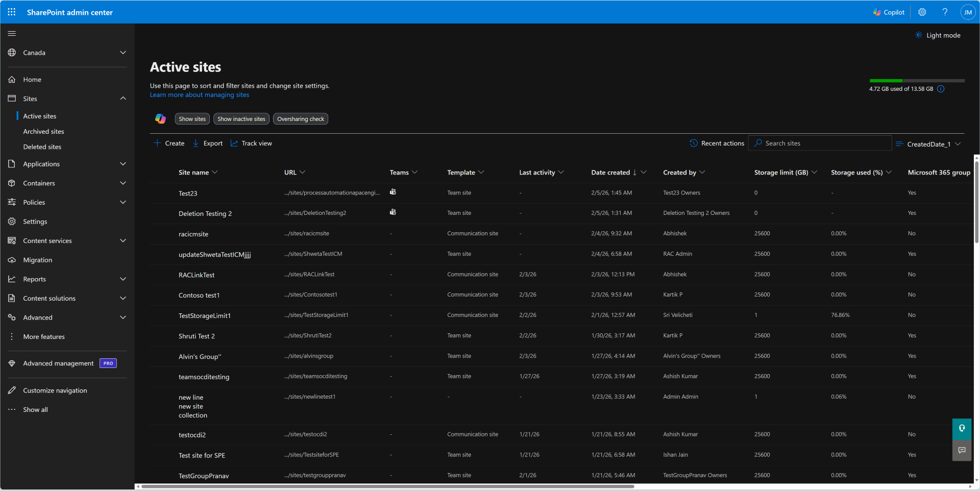Collapse the navigation pane with hamburger icon

(11, 33)
